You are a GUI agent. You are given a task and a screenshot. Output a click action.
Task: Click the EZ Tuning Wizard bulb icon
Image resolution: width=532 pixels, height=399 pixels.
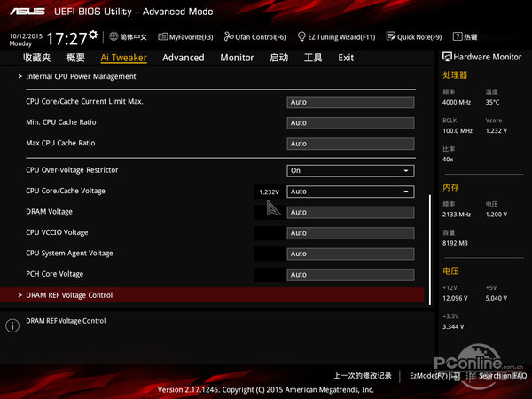[x=301, y=36]
